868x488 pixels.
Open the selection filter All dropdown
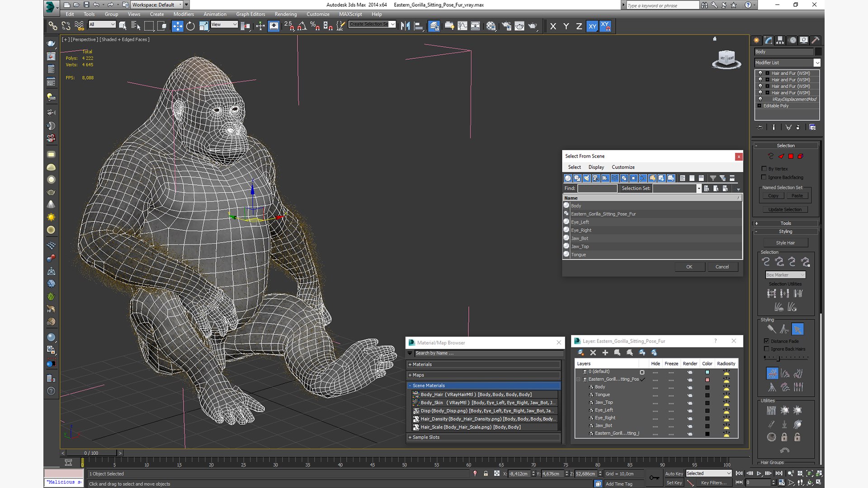[102, 24]
